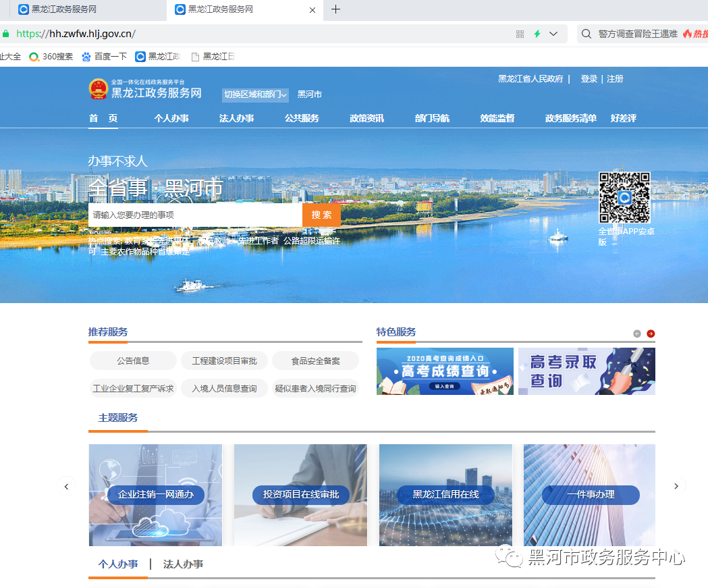Viewport: 708px width, 588px height.
Task: Open the 登录 link
Action: (x=589, y=79)
